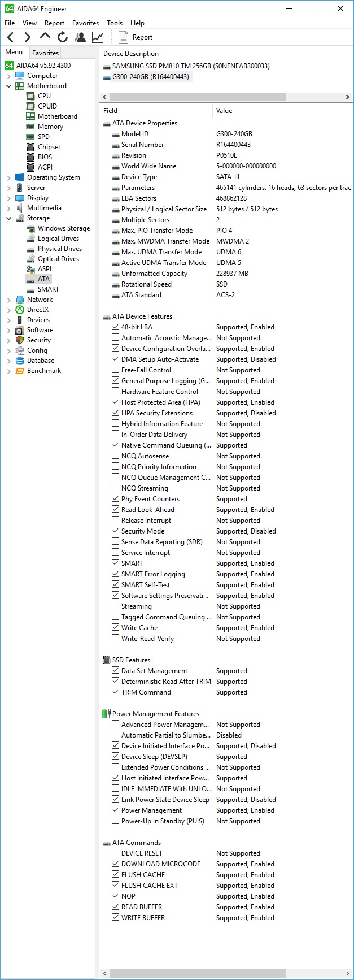Open the graph chart toolbar icon

pyautogui.click(x=98, y=37)
